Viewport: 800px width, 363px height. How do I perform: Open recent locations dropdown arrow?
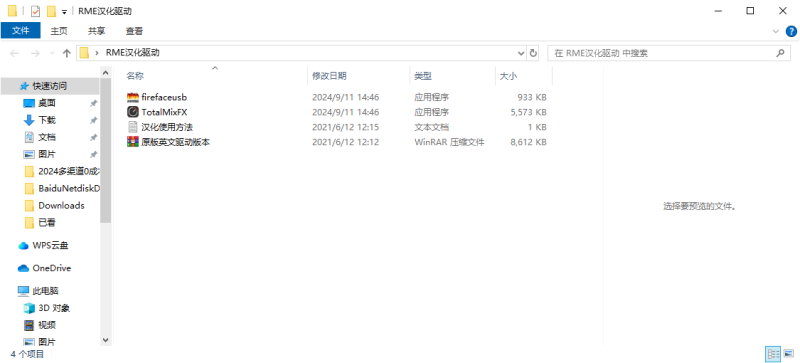(52, 53)
